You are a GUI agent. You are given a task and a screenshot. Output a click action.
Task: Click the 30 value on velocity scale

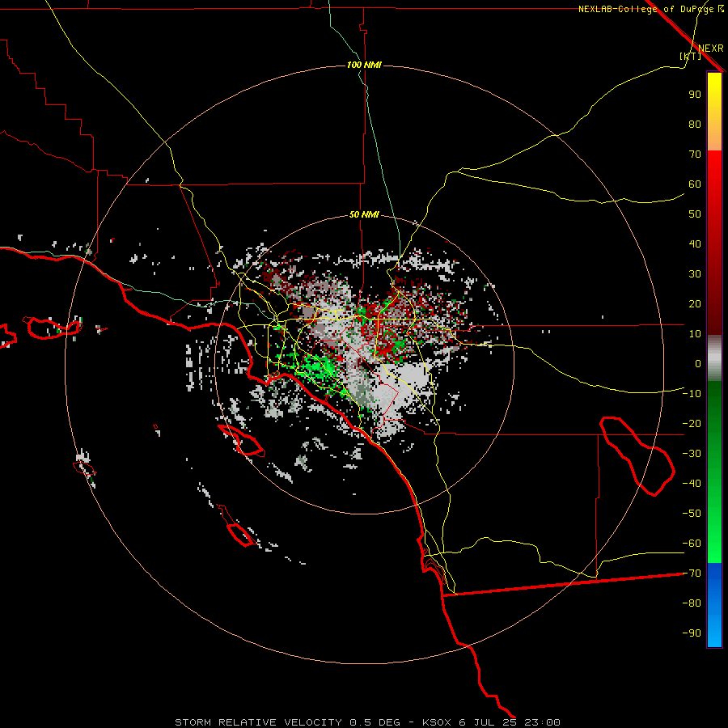(x=695, y=274)
